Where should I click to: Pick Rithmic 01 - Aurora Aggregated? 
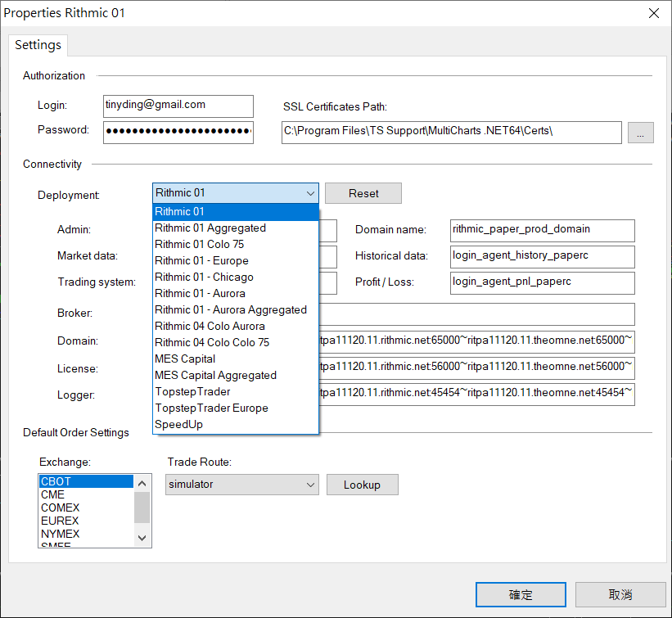[236, 310]
